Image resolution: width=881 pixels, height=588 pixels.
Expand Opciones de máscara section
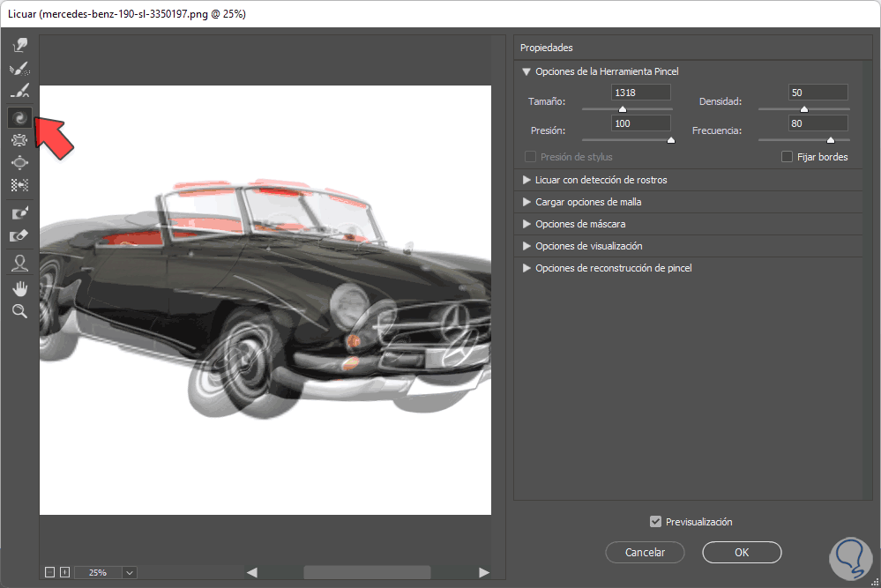(526, 224)
